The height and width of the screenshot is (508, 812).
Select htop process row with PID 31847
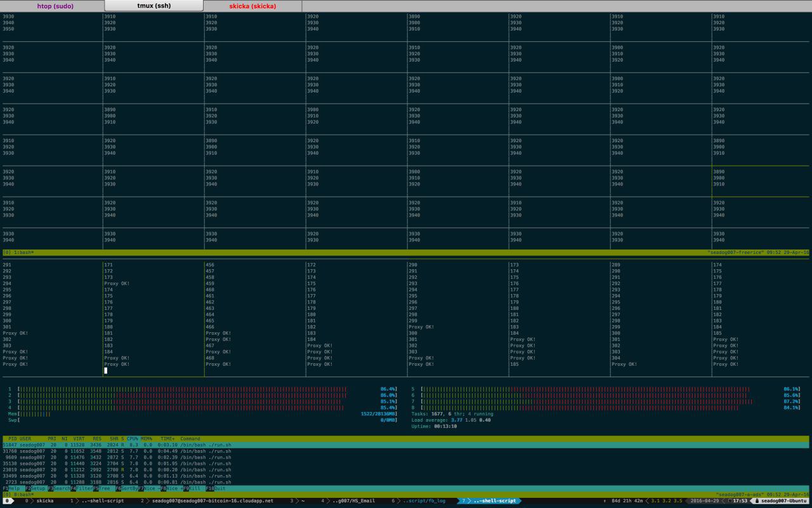coord(406,445)
